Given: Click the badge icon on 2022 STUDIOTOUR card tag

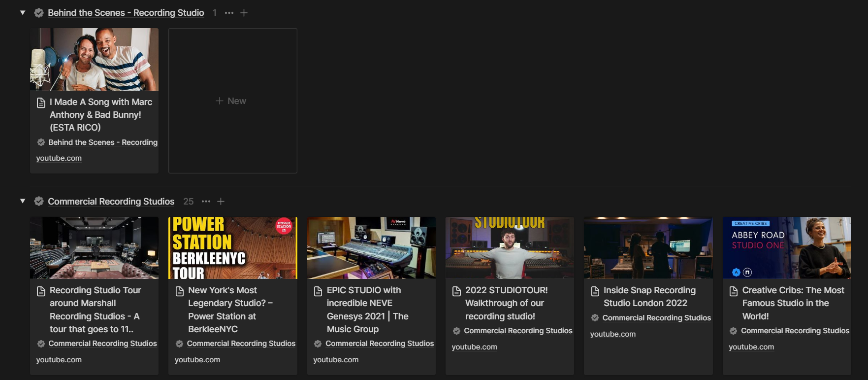Looking at the screenshot, I should click(457, 331).
